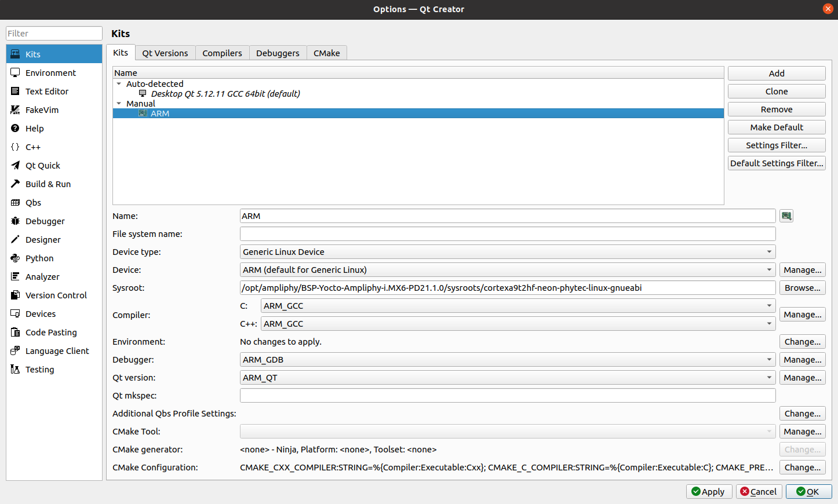Open Analyzer settings icon

(x=15, y=276)
